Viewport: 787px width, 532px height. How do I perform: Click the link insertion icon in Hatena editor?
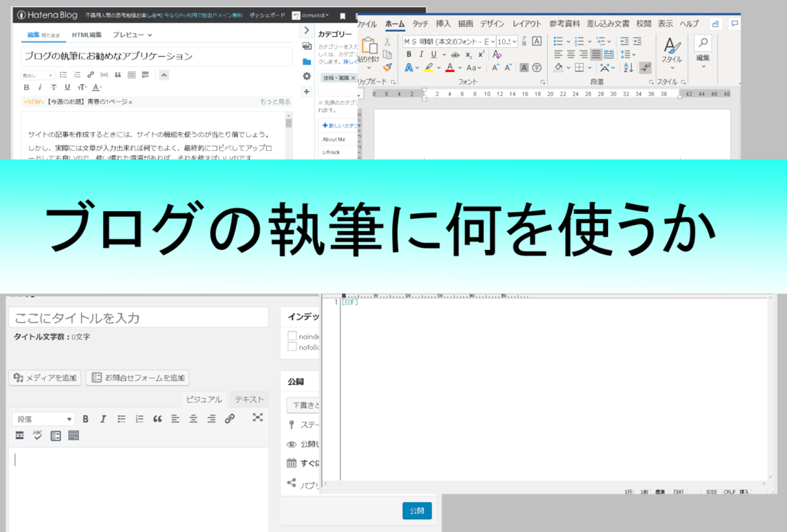[91, 74]
